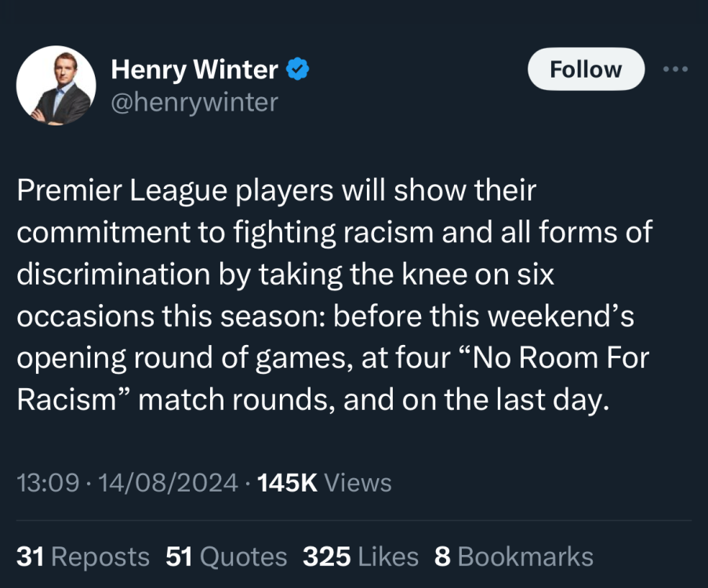
Task: View the 31 Reposts list
Action: coord(83,556)
